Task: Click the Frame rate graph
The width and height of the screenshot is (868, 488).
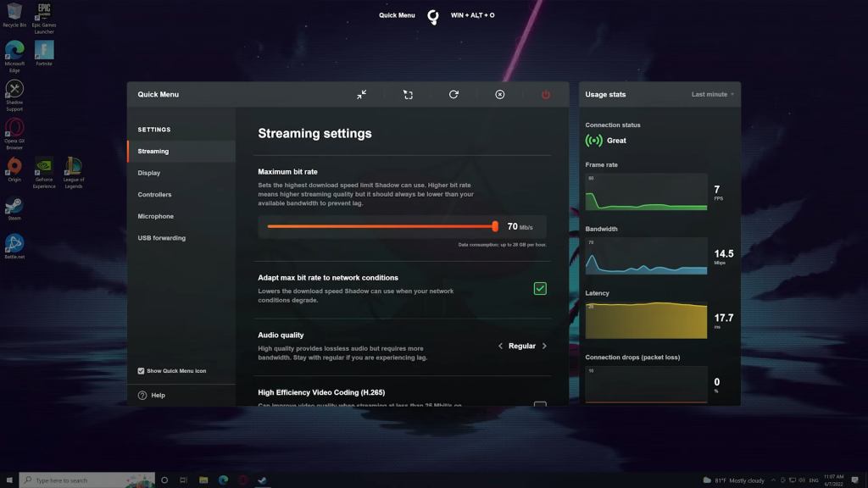Action: pyautogui.click(x=646, y=192)
